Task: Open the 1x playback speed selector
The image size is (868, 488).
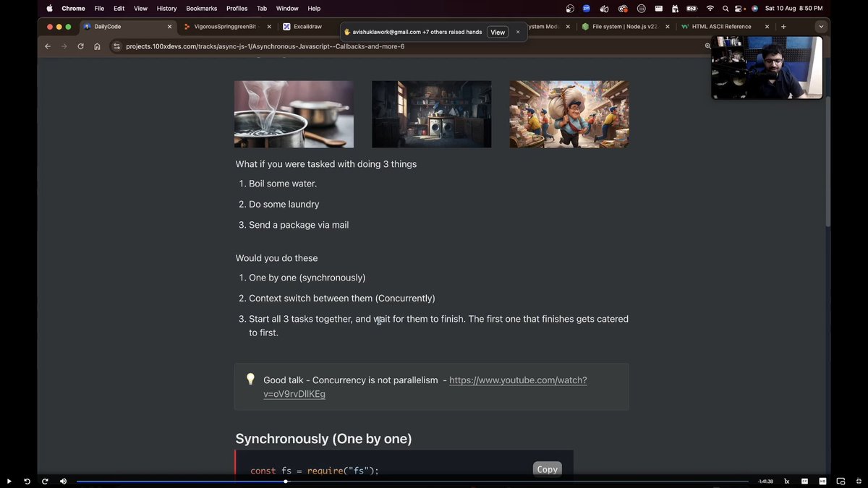Action: pos(786,481)
